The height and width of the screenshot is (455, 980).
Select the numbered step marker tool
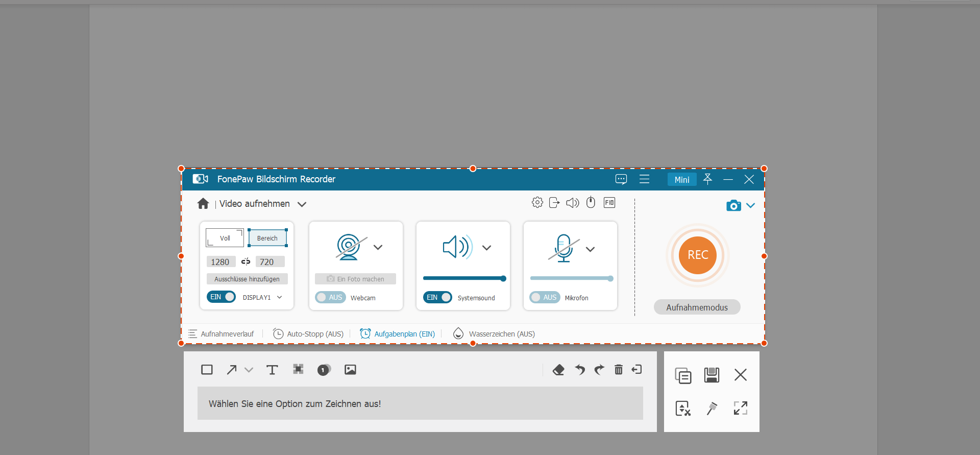pyautogui.click(x=324, y=370)
